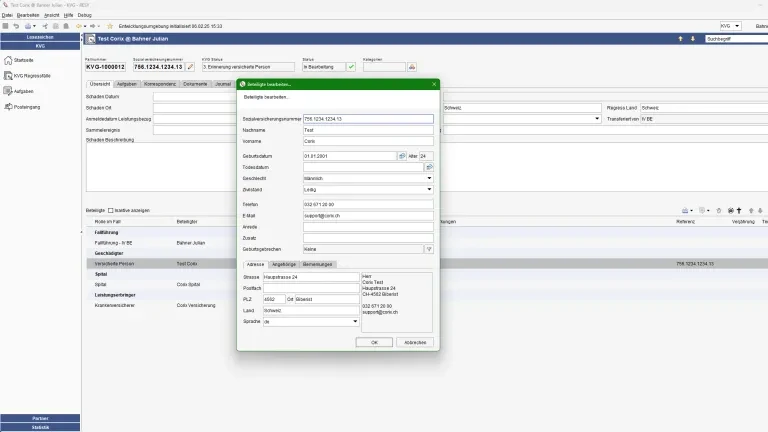The height and width of the screenshot is (432, 768).
Task: Click the green checkmark next to Status
Action: click(x=351, y=67)
